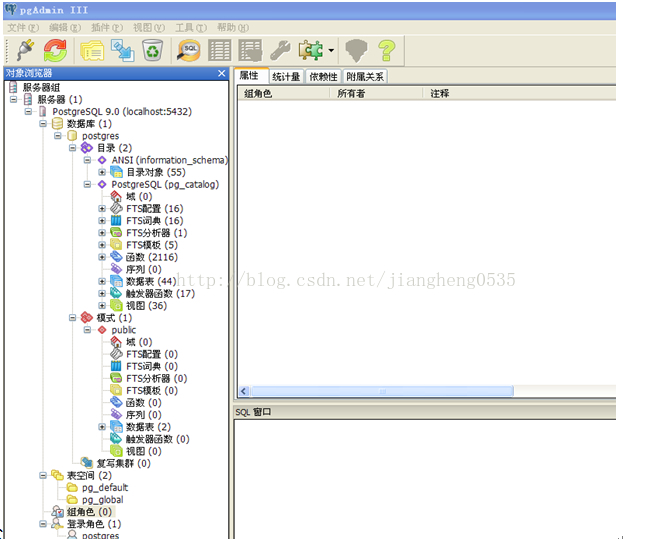Click the recycle bin drop object icon
Image resolution: width=672 pixels, height=539 pixels.
click(153, 51)
